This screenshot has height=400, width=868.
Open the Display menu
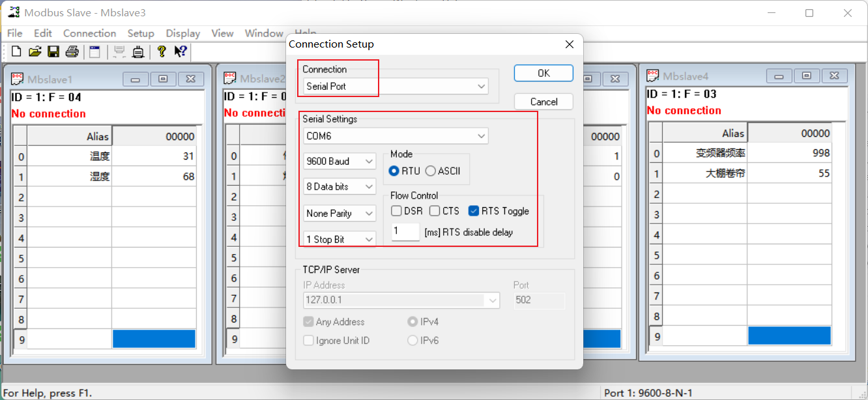point(183,33)
